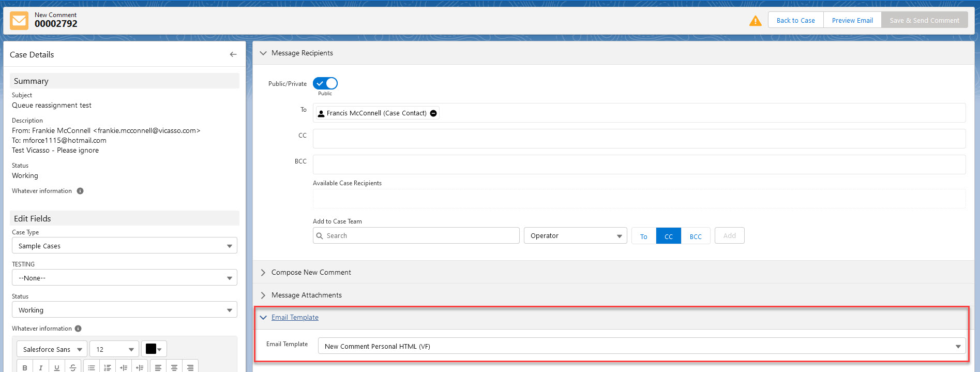Open the font size 12 dropdown
Image resolution: width=980 pixels, height=372 pixels.
tap(114, 349)
